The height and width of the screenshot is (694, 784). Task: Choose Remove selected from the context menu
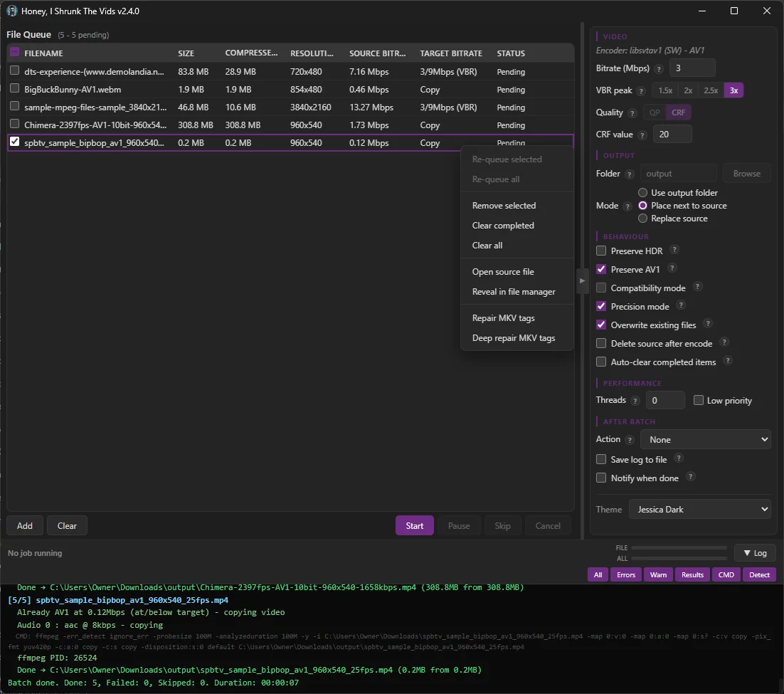(x=517, y=206)
